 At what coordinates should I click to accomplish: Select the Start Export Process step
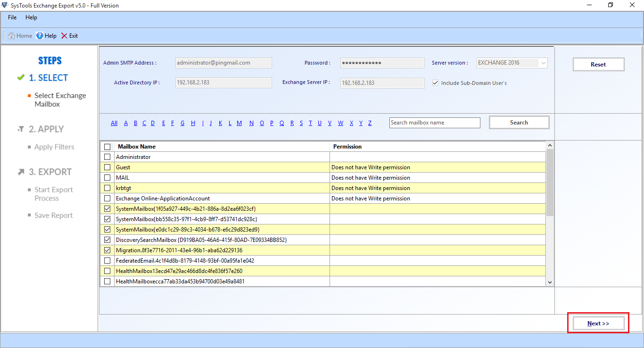53,194
